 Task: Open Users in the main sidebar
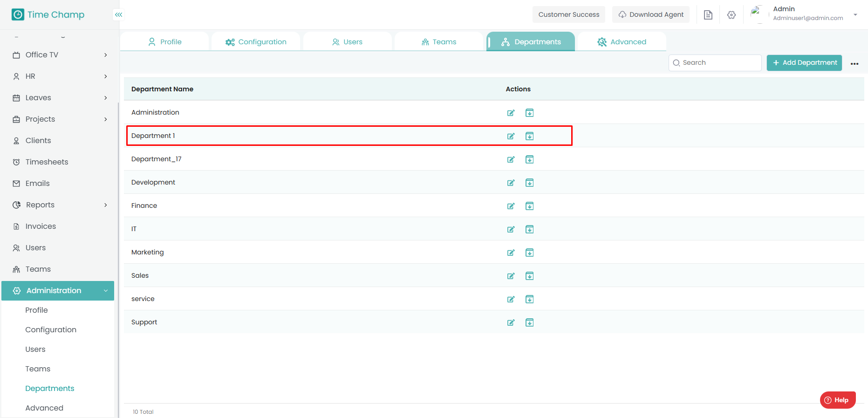pos(35,248)
